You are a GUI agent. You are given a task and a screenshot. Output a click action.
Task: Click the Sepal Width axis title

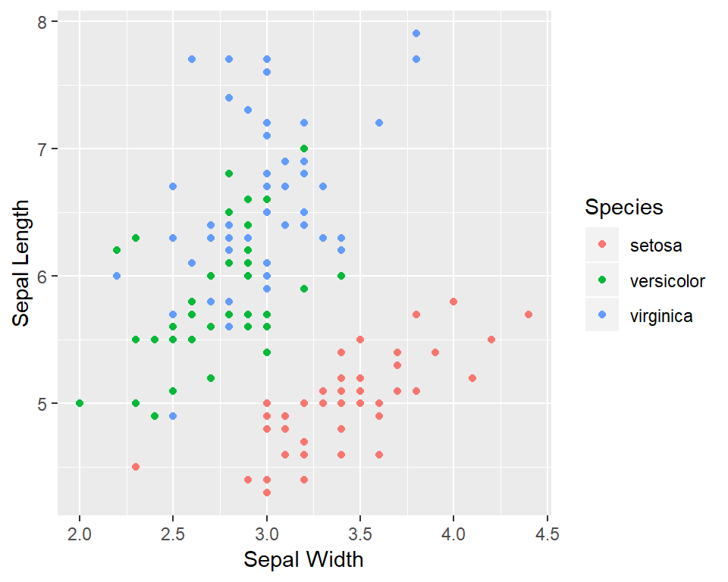[x=303, y=559]
